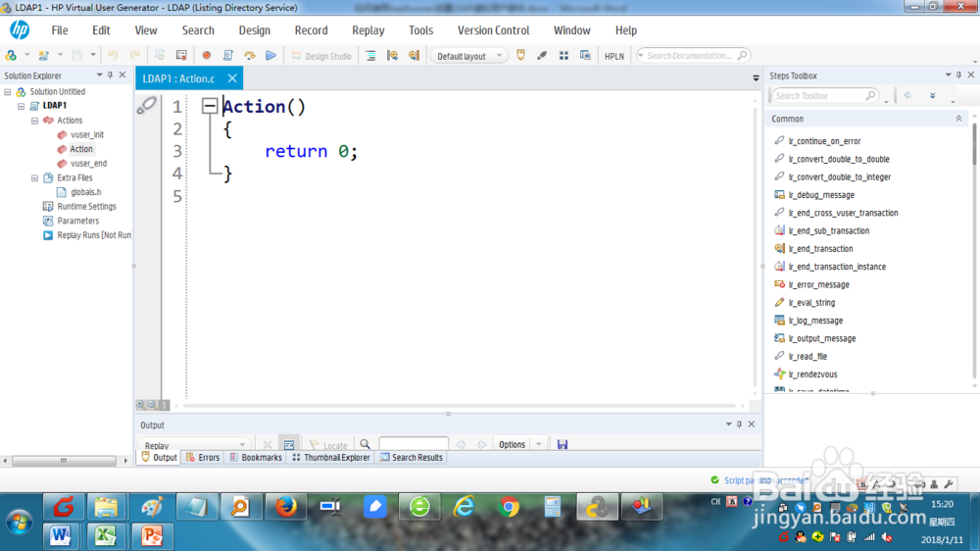
Task: Collapse Solution Untitled tree node
Action: tap(8, 92)
